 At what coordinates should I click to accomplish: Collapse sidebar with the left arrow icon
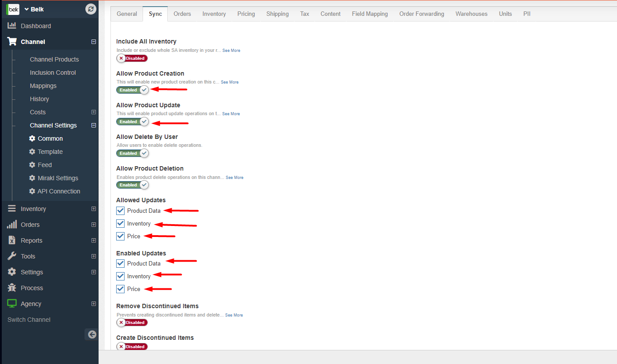point(92,335)
